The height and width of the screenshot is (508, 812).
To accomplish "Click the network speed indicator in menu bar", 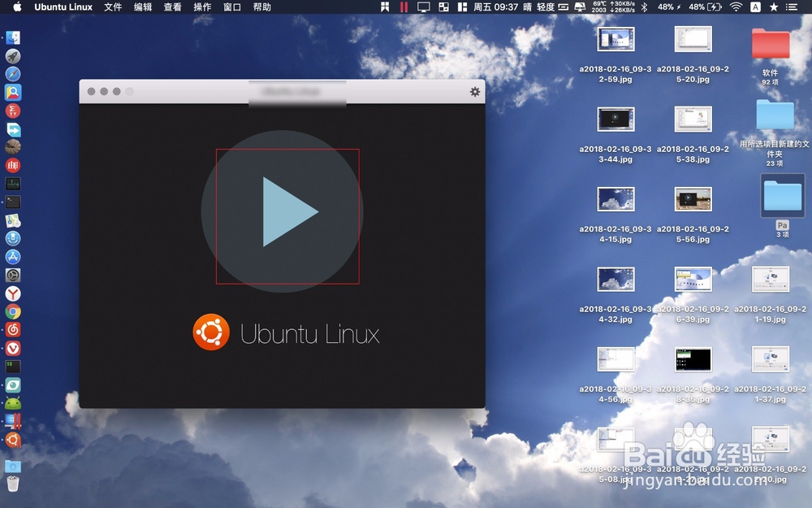I will click(x=622, y=7).
